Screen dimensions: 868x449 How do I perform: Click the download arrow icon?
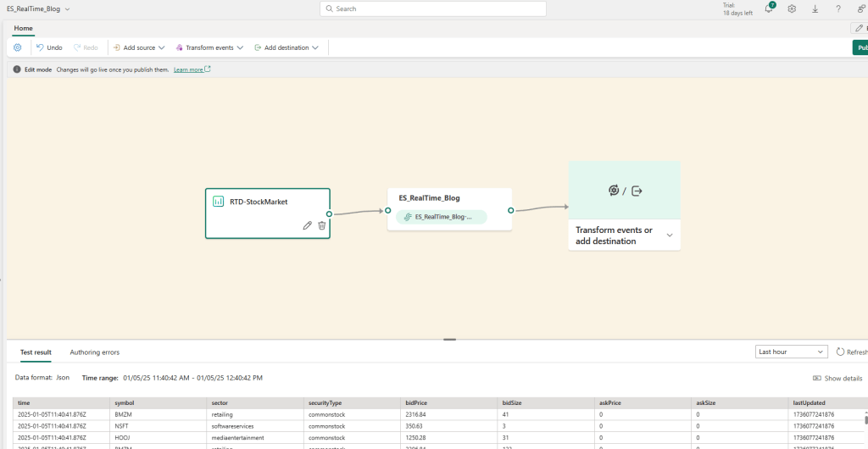[x=815, y=8]
